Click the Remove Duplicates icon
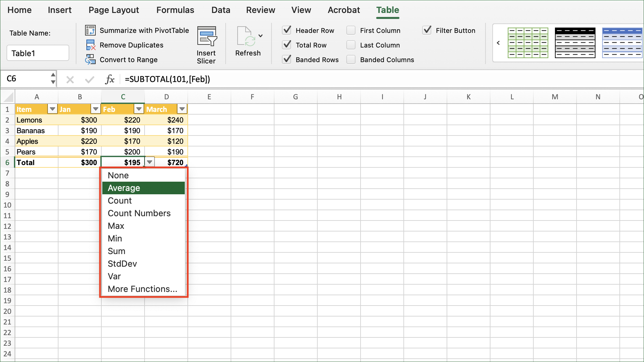 pos(90,45)
